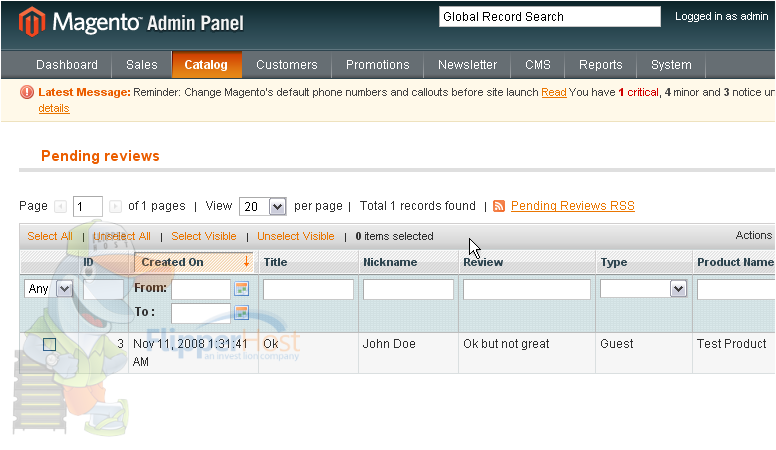
Task: Click the page number input field
Action: pos(88,206)
